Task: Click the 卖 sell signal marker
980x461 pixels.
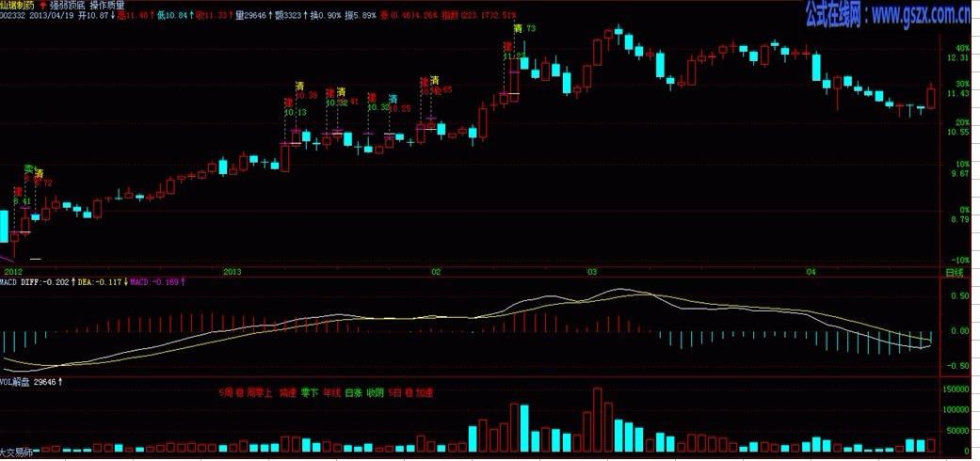Action: (29, 169)
